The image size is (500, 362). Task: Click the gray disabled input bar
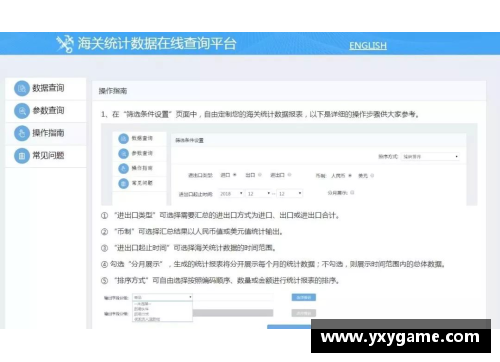(x=233, y=313)
